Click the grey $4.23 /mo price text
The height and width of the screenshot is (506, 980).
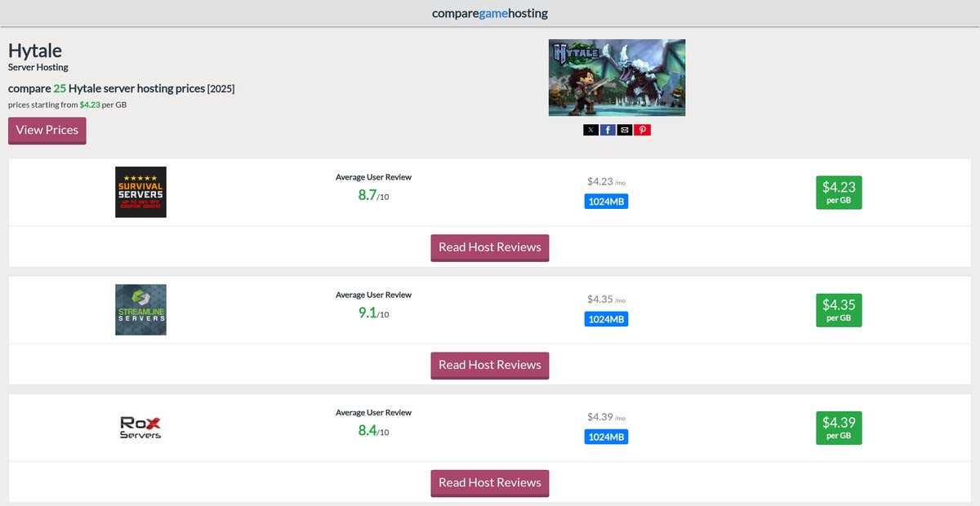606,182
